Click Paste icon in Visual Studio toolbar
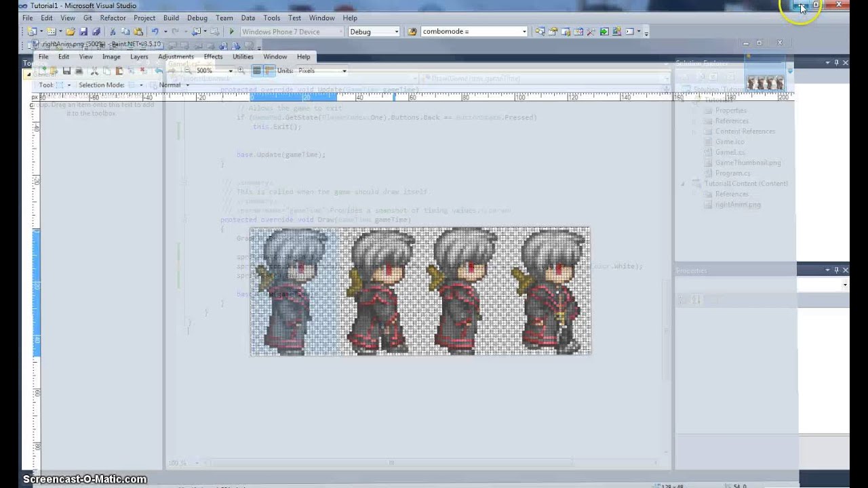 tap(138, 32)
